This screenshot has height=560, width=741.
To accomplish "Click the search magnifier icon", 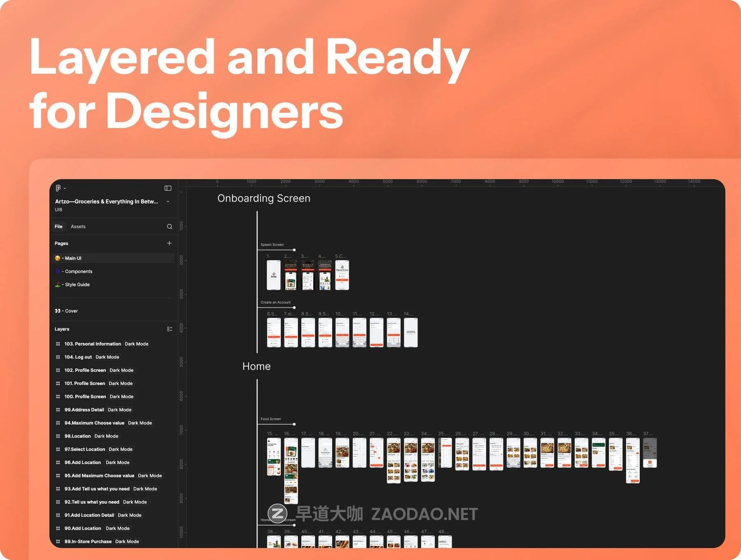I will click(169, 226).
